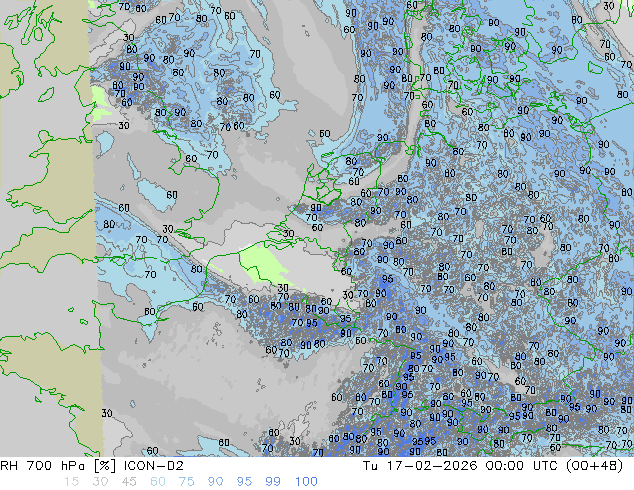
Task: Click the legend value '75' in the color scale
Action: coord(186,482)
